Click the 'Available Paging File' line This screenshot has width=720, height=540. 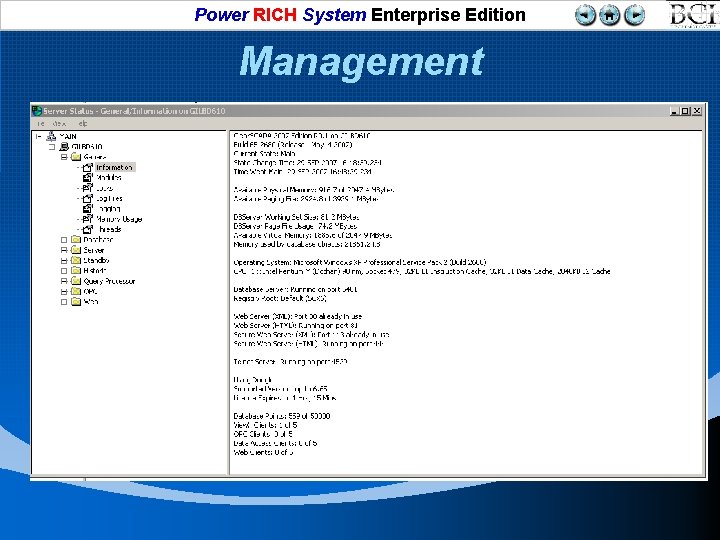pos(306,199)
